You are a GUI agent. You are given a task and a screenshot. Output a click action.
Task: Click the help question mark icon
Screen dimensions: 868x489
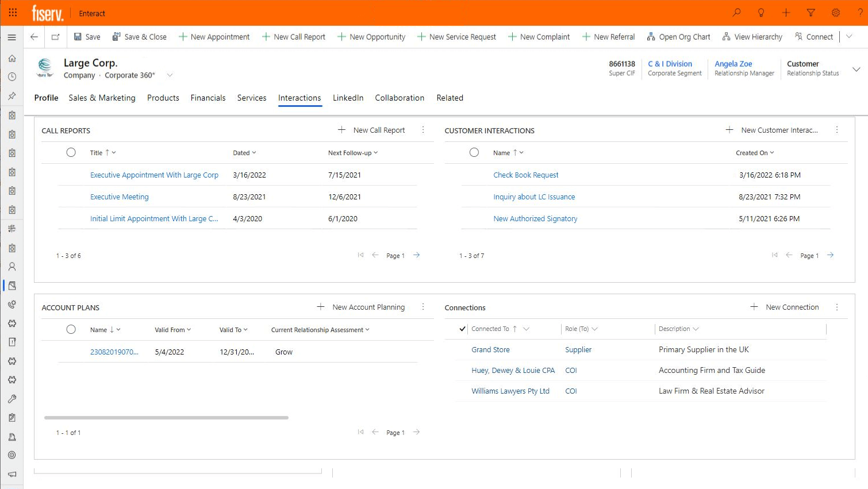coord(860,13)
